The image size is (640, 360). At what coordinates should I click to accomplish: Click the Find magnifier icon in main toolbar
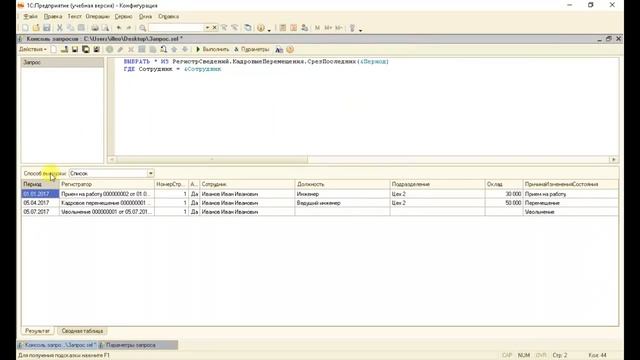[142, 28]
